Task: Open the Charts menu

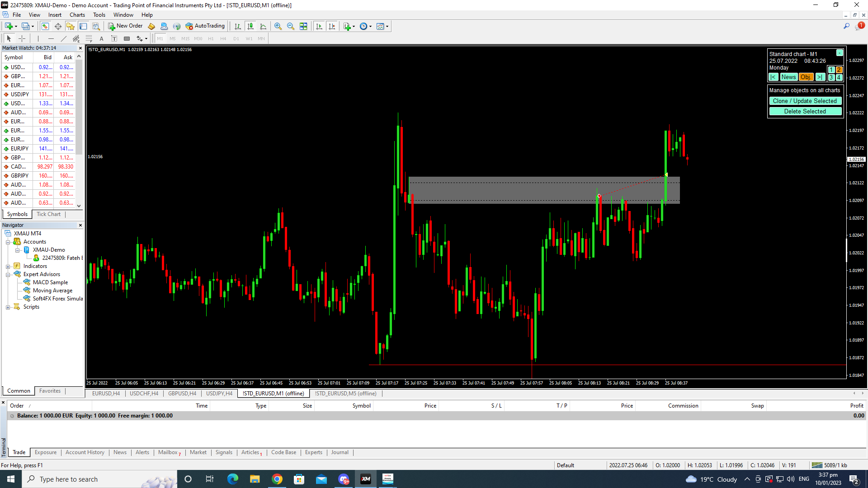Action: [x=77, y=15]
